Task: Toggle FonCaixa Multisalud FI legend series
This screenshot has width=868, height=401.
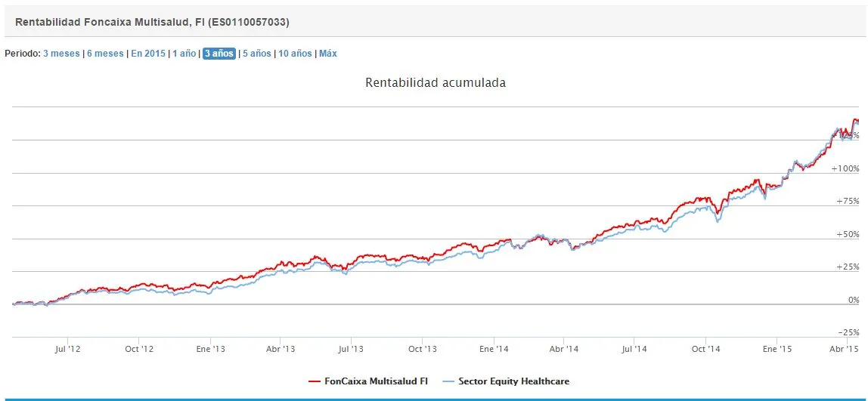Action: tap(375, 381)
